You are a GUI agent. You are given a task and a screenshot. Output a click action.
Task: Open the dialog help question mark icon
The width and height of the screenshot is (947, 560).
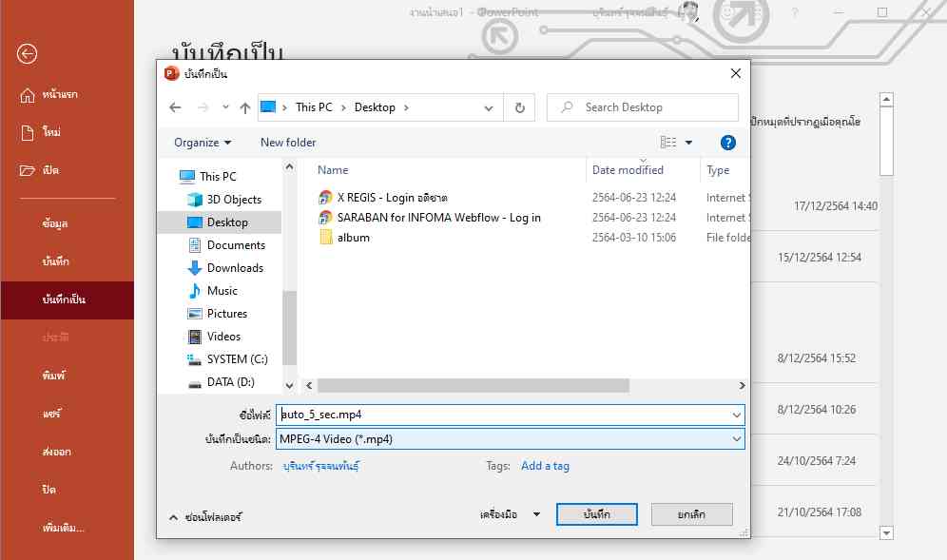[x=728, y=143]
